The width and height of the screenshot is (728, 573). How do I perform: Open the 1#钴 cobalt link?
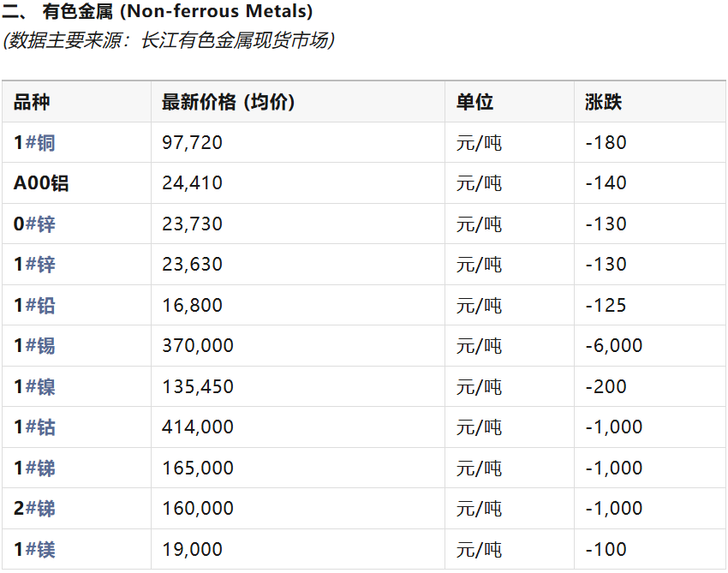(x=35, y=427)
